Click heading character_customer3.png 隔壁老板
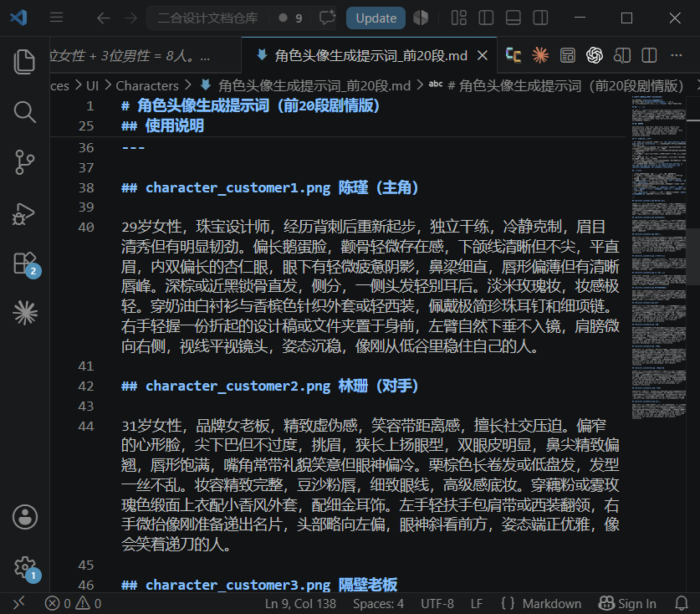This screenshot has height=614, width=700. point(259,585)
